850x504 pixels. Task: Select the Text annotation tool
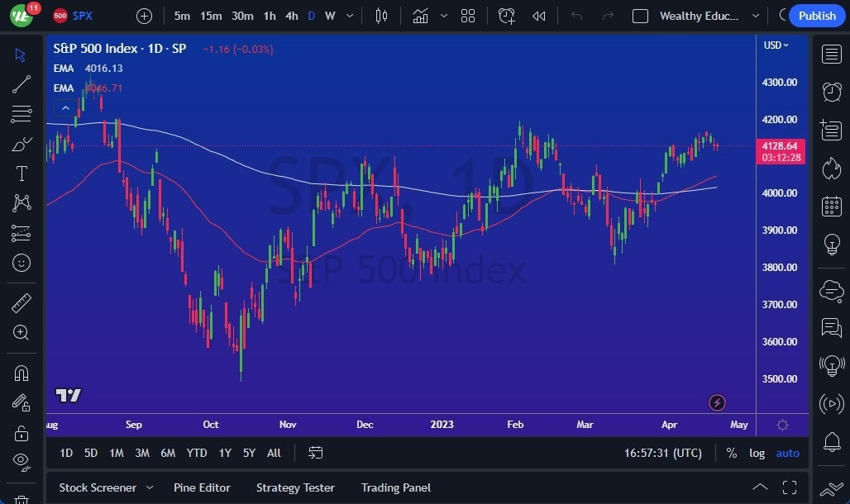coord(22,174)
